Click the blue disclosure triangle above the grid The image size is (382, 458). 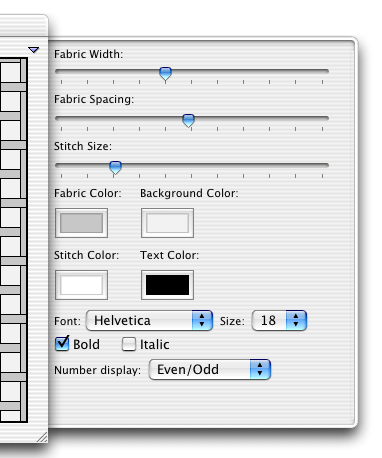(x=34, y=50)
